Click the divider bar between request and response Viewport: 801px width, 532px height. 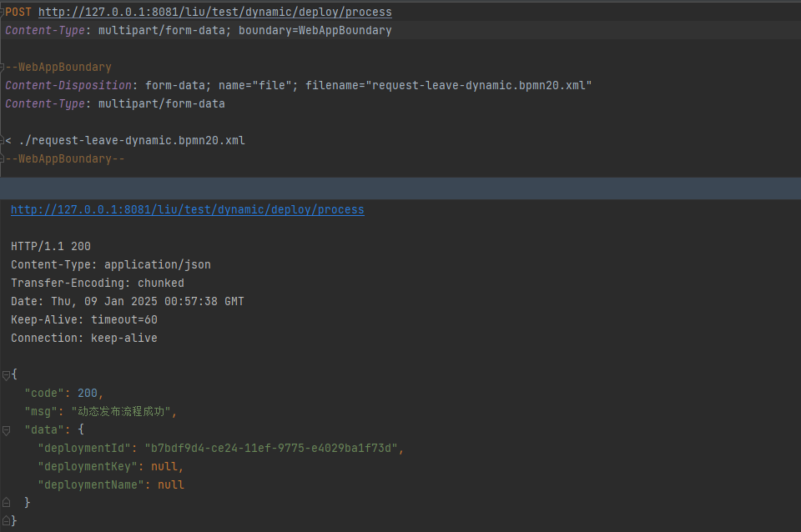tap(400, 188)
